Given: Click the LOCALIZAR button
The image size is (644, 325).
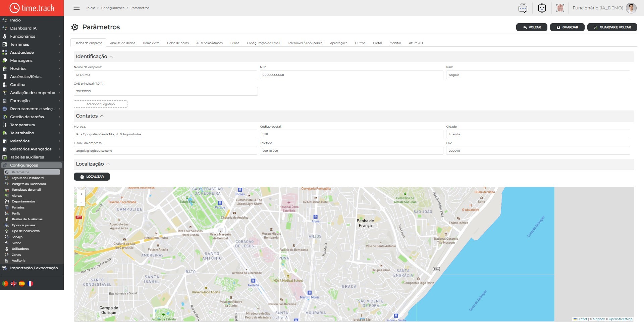Looking at the screenshot, I should point(92,177).
